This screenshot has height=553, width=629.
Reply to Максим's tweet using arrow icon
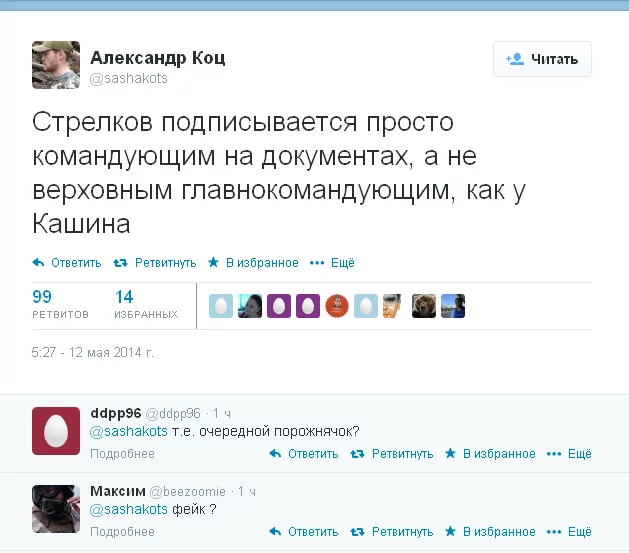[275, 532]
